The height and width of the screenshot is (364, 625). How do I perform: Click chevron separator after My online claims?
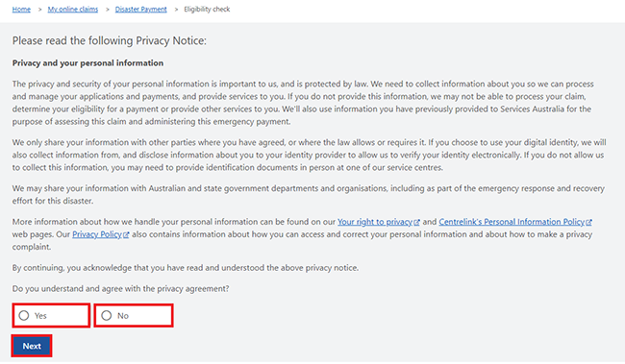click(108, 10)
